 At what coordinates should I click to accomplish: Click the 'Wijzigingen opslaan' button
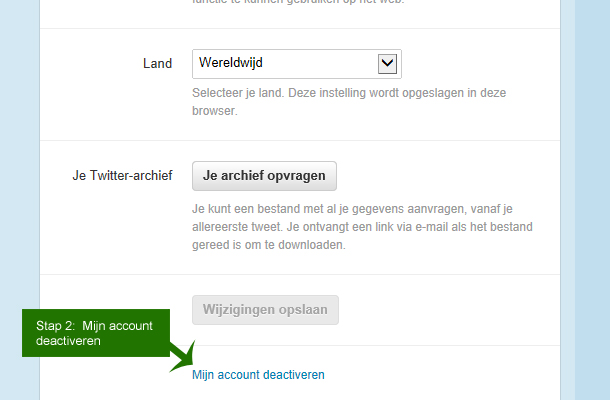[265, 310]
